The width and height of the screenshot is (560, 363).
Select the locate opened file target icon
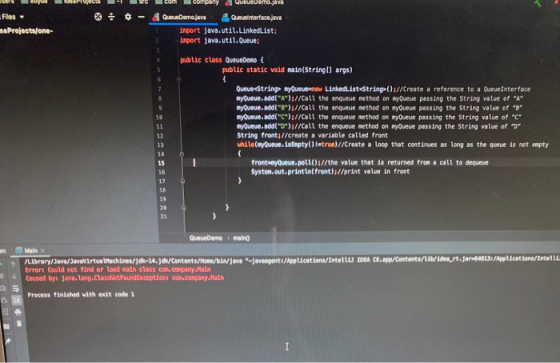[x=98, y=16]
